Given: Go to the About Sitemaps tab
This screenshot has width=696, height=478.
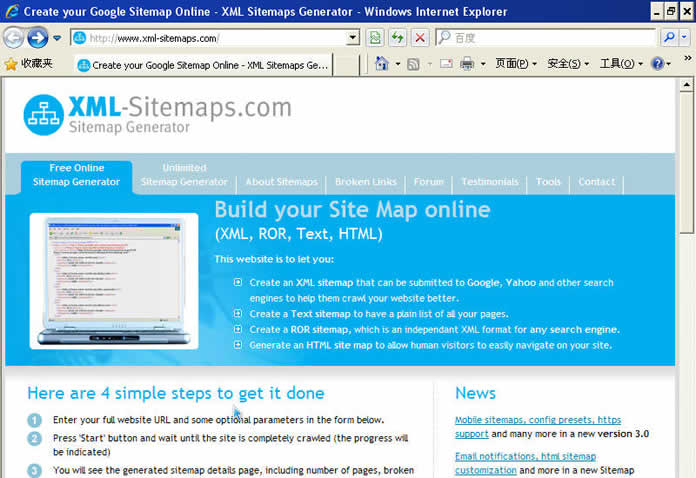Looking at the screenshot, I should click(x=281, y=182).
